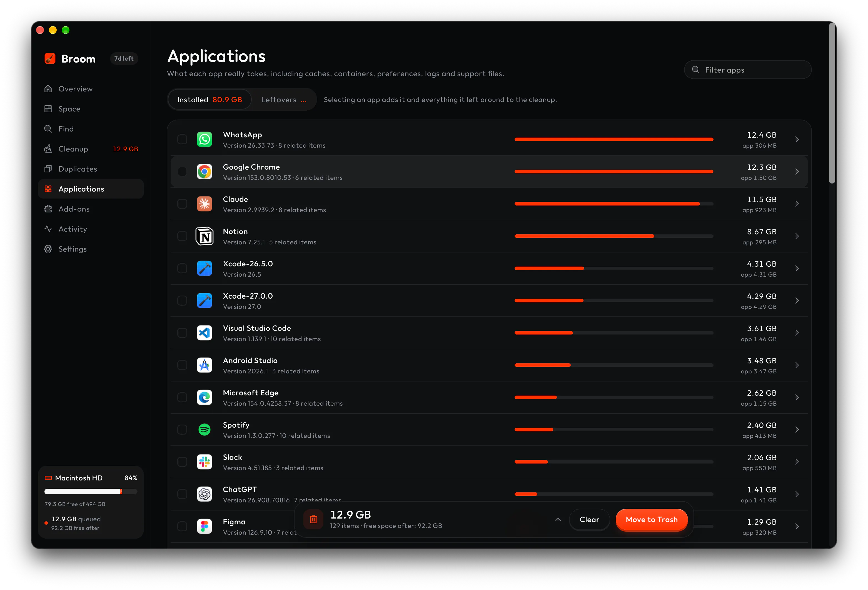
Task: Click the Macintosh HD usage bar
Action: [x=91, y=492]
